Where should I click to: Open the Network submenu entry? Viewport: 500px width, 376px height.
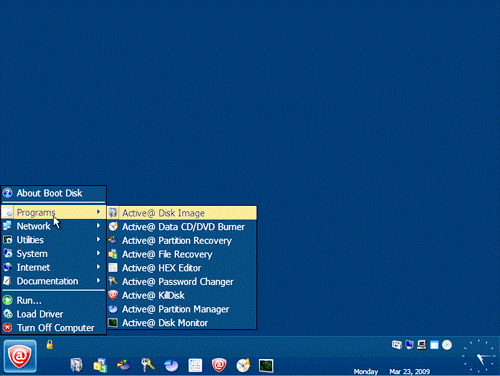tap(54, 226)
